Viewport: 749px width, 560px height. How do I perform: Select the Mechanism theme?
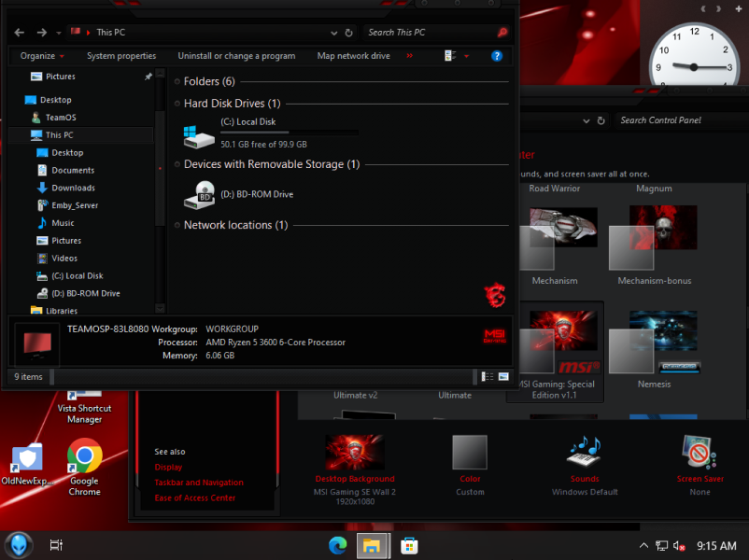pos(558,245)
